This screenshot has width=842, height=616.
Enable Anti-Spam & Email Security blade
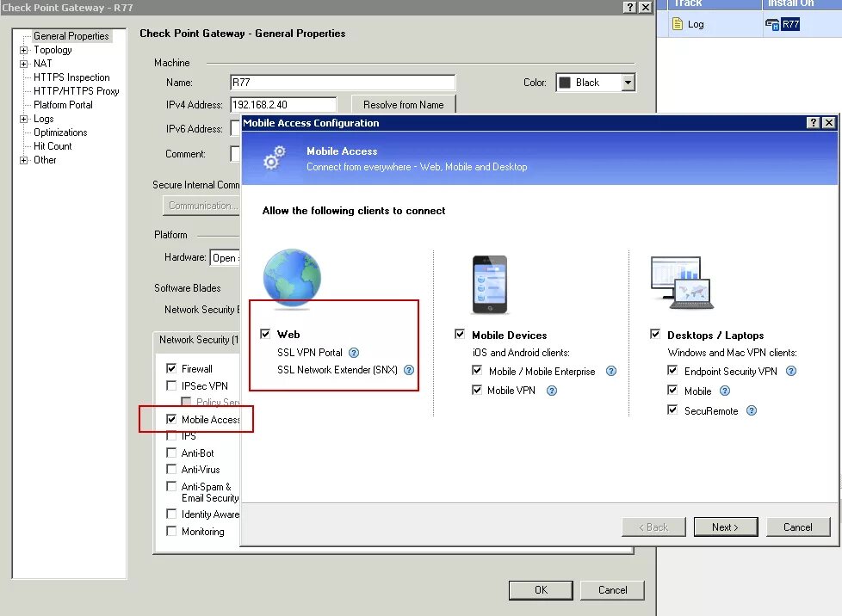click(x=171, y=486)
